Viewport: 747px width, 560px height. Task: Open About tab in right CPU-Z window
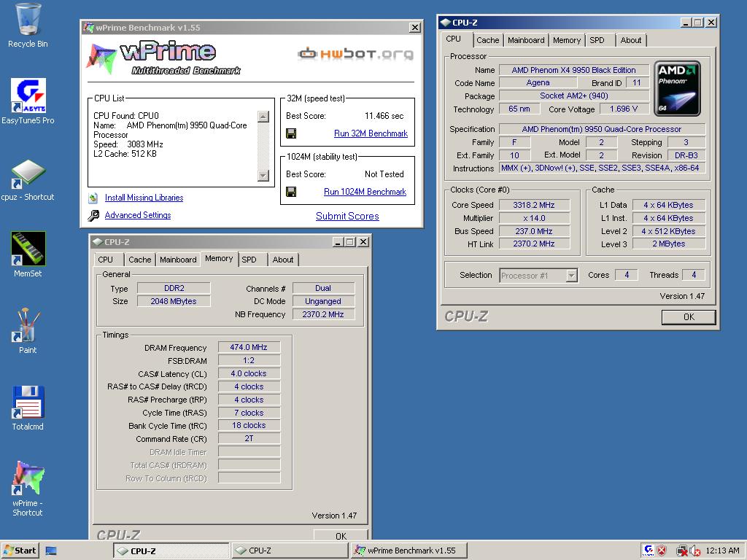click(x=631, y=41)
